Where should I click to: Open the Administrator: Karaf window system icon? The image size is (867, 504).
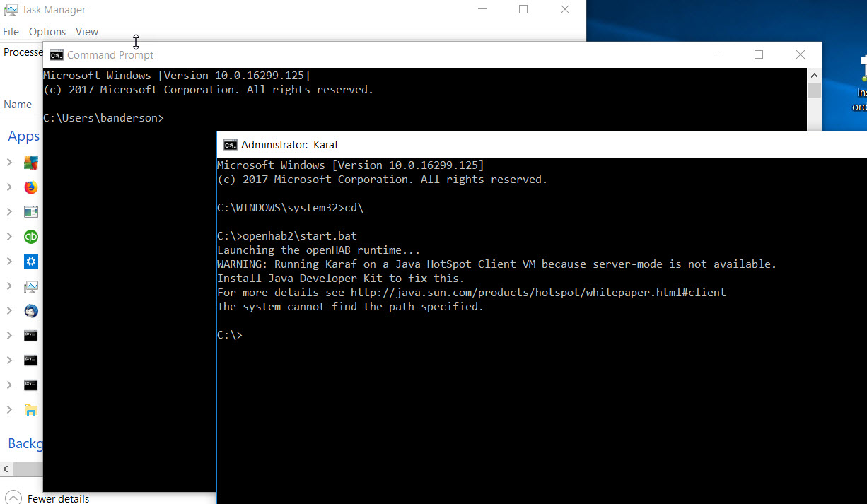231,145
